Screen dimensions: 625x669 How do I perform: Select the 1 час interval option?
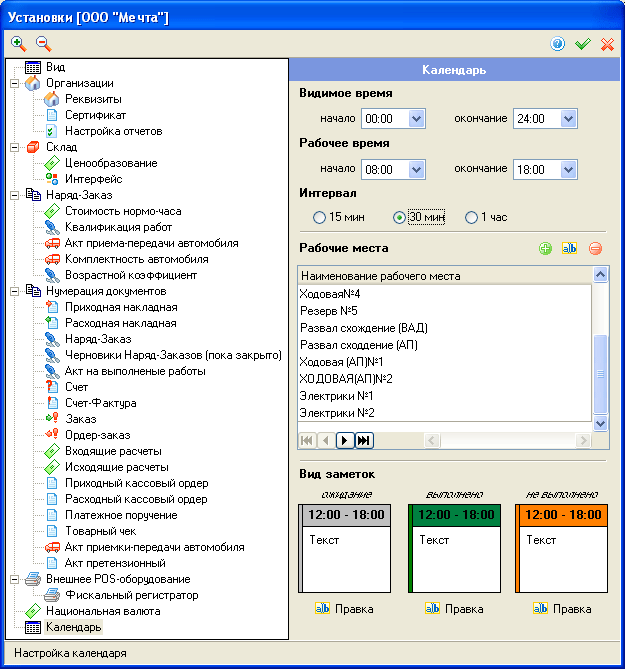[x=472, y=217]
